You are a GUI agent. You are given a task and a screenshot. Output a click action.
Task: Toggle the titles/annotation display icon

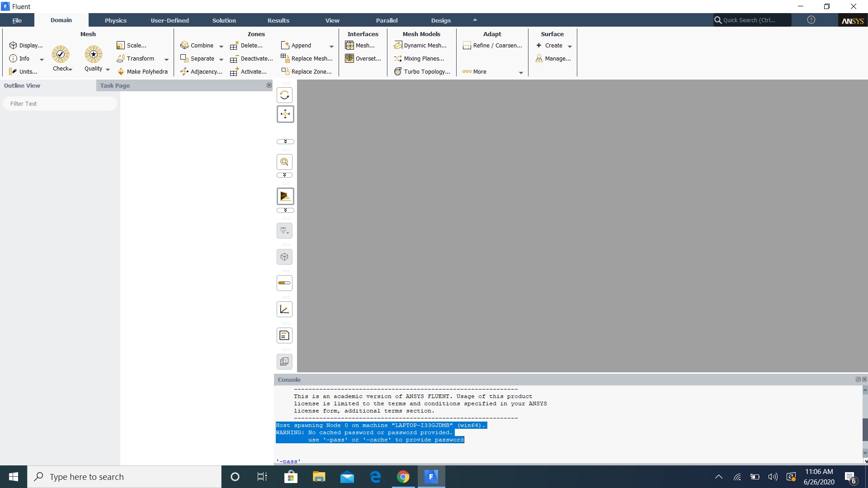[x=284, y=336]
